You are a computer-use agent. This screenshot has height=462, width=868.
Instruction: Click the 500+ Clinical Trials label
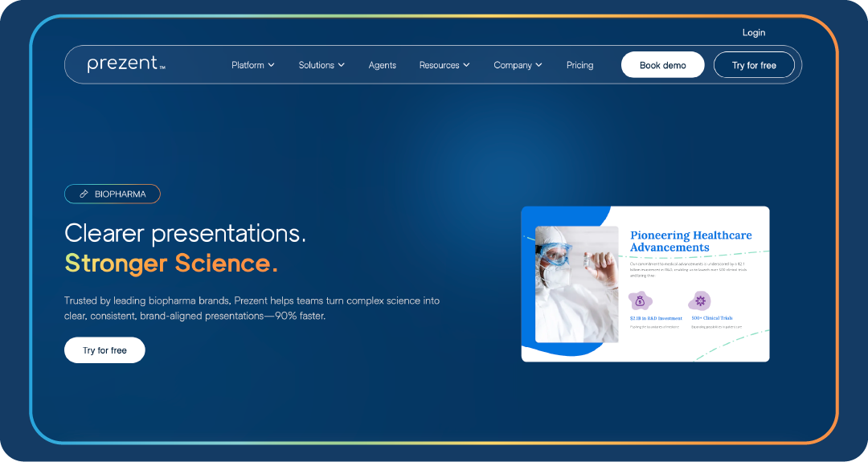[x=712, y=318]
